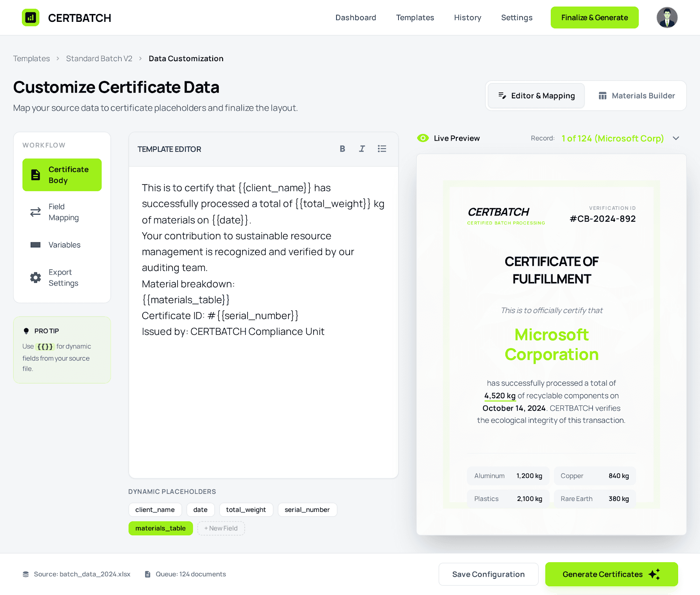This screenshot has height=595, width=700.
Task: Click the certificate live preview thumbnail
Action: pyautogui.click(x=551, y=344)
